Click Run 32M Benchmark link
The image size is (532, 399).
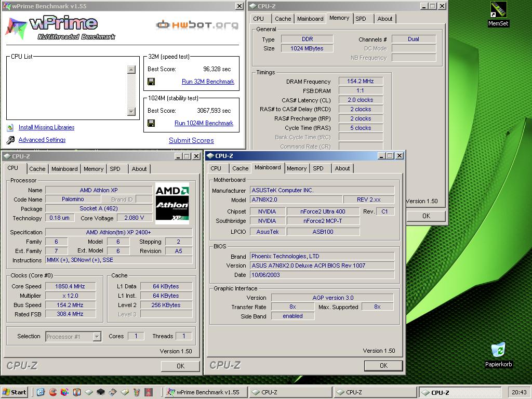(208, 82)
